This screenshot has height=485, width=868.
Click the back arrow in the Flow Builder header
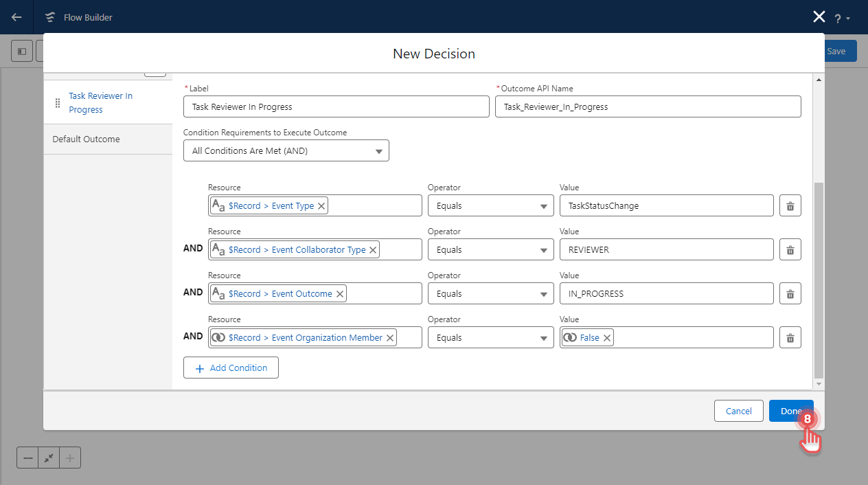[16, 17]
